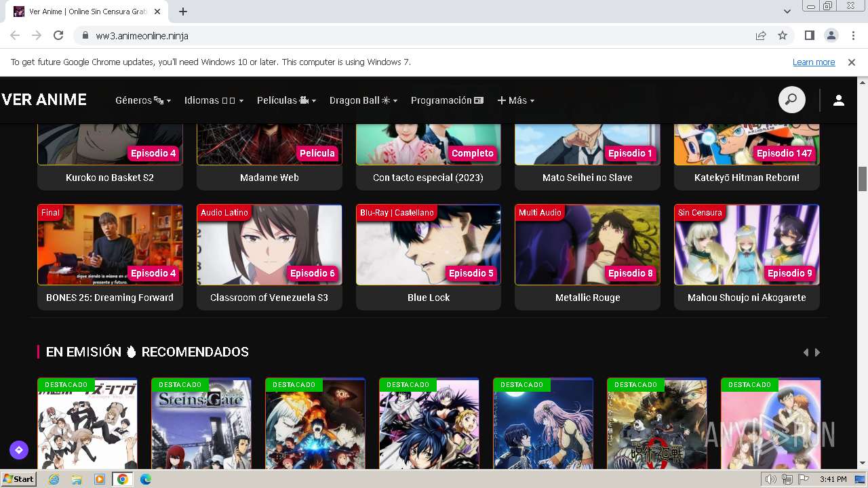The width and height of the screenshot is (868, 488).
Task: Expand the Géneros dropdown menu
Action: [x=143, y=100]
